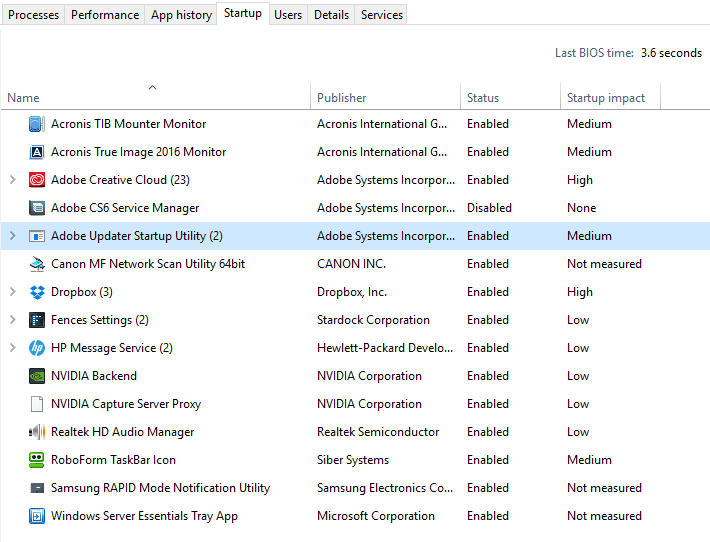This screenshot has height=542, width=710.
Task: Switch to the Processes tab
Action: click(x=34, y=15)
